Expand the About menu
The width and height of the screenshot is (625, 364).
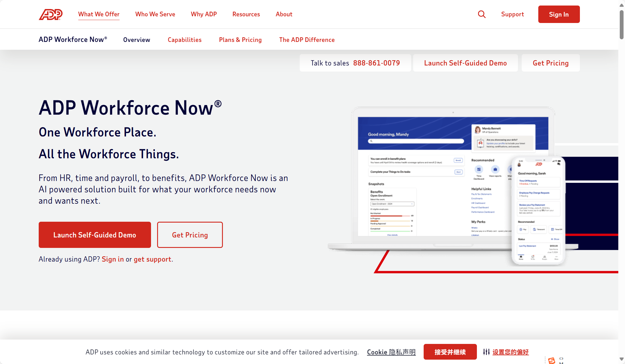click(x=284, y=14)
